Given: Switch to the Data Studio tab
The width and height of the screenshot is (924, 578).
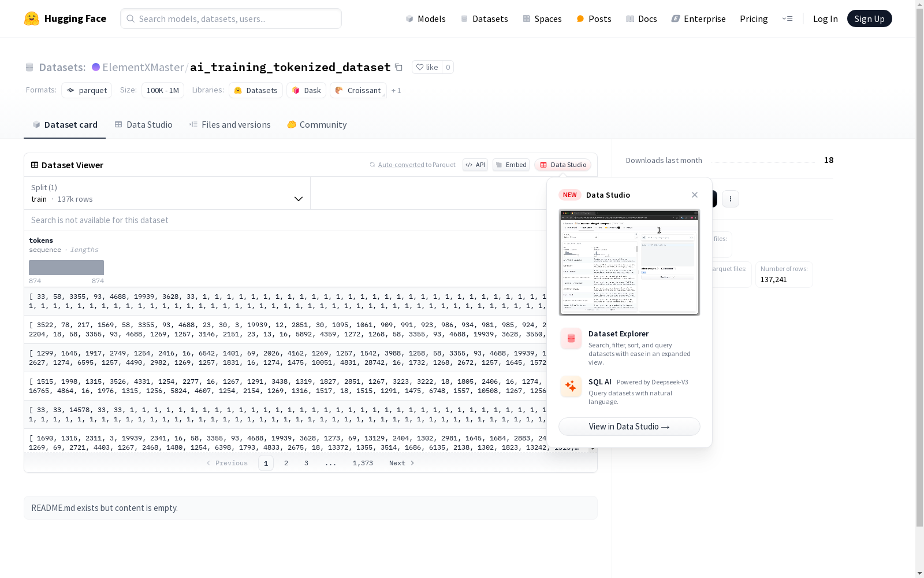Looking at the screenshot, I should coord(144,125).
